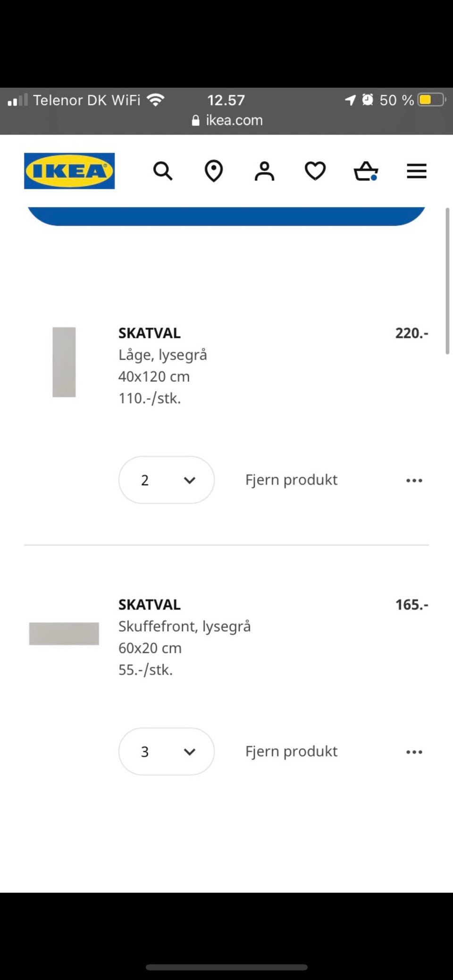Open the favorites heart icon

coord(315,171)
